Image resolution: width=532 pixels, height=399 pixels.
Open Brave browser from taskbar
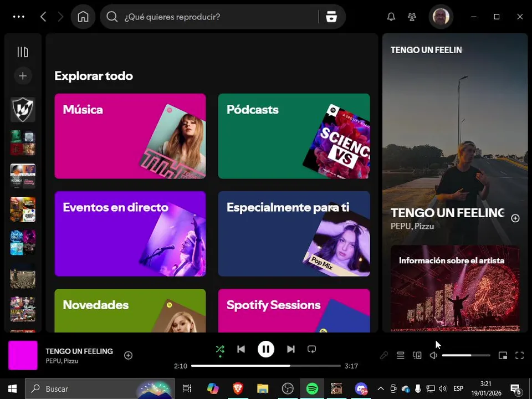coord(238,389)
